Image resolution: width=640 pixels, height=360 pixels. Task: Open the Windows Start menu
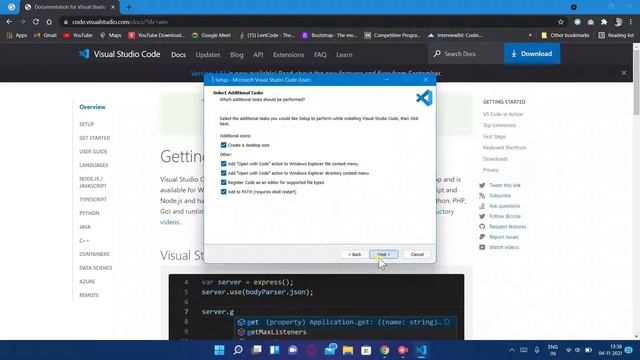pyautogui.click(x=219, y=350)
